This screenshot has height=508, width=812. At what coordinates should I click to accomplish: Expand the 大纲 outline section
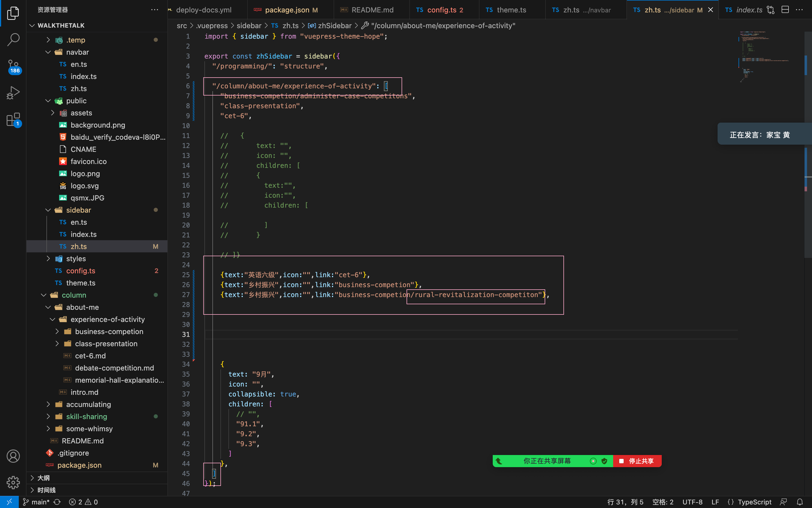tap(32, 478)
